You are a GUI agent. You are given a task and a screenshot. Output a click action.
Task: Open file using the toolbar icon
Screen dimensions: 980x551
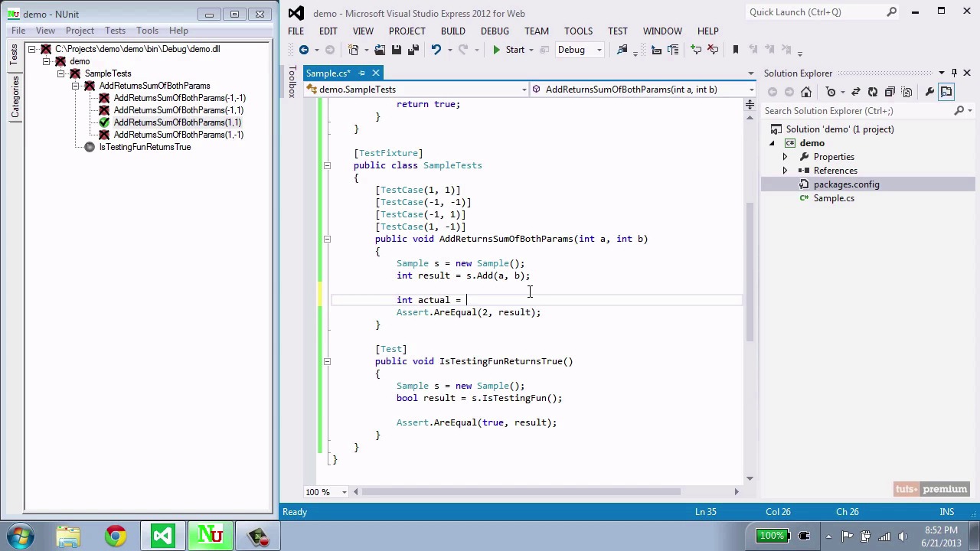click(380, 50)
